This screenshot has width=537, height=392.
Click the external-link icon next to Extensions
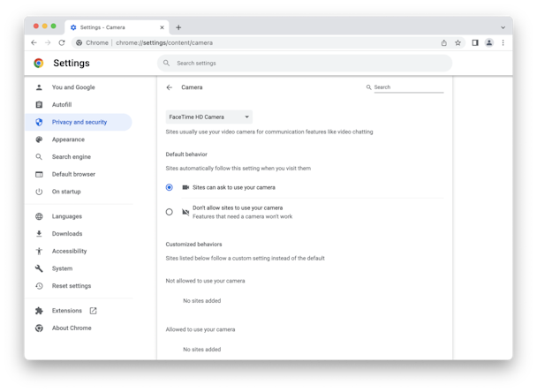tap(93, 311)
